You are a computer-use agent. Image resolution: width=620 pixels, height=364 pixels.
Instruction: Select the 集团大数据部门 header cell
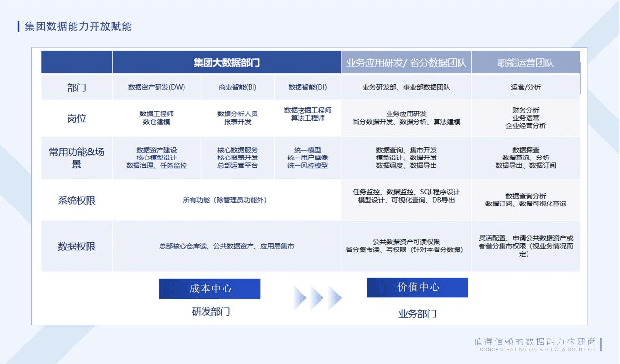(x=227, y=63)
